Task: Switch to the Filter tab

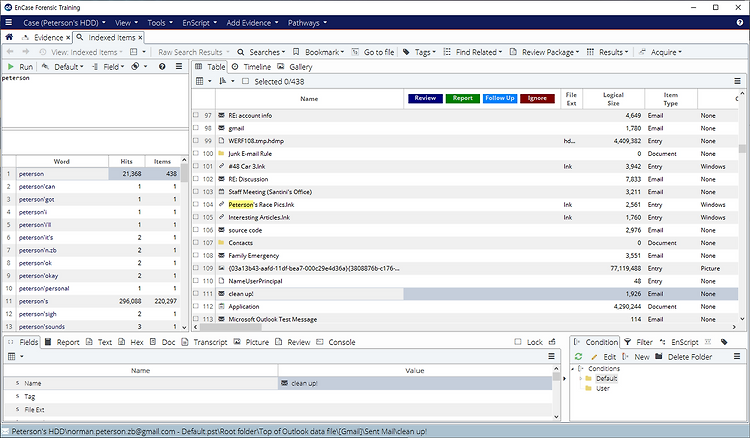Action: click(x=638, y=342)
